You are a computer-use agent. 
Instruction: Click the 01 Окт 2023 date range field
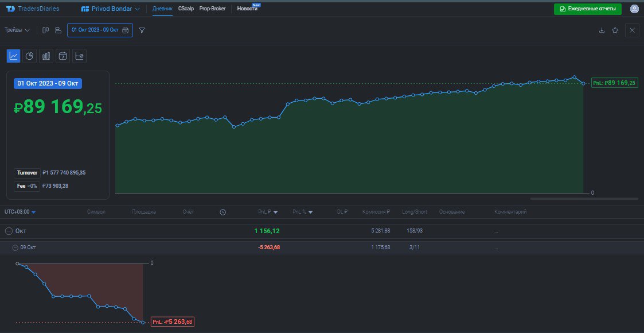(95, 30)
